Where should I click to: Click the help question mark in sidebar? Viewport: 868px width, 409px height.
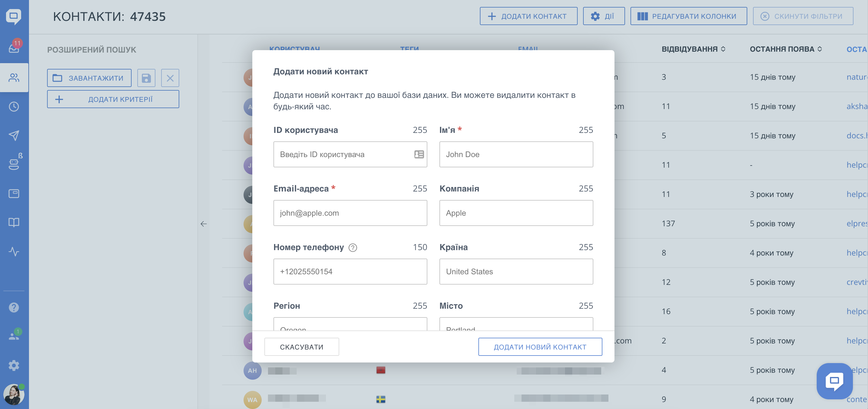[x=14, y=308]
